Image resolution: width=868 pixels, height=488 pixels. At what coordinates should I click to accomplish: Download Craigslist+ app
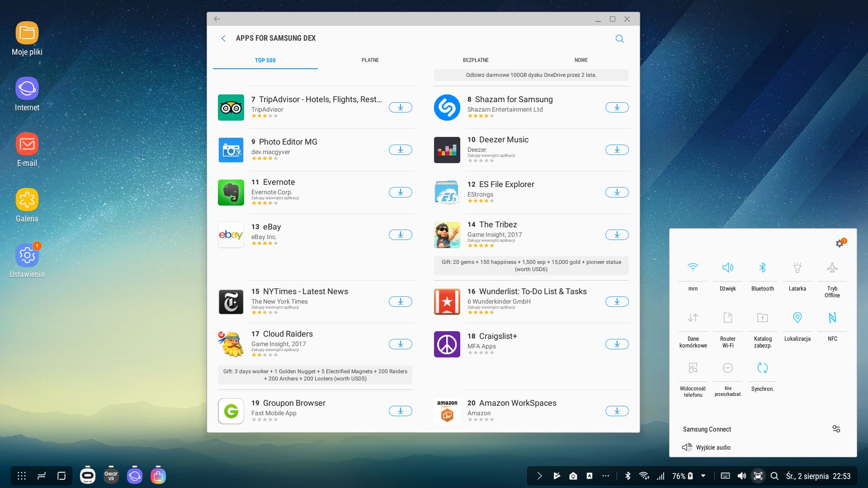pos(617,344)
